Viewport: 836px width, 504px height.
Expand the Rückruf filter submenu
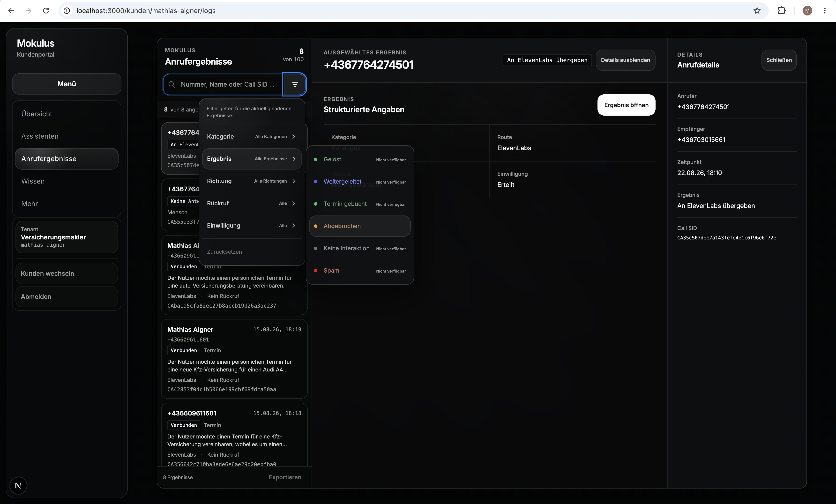click(x=251, y=203)
